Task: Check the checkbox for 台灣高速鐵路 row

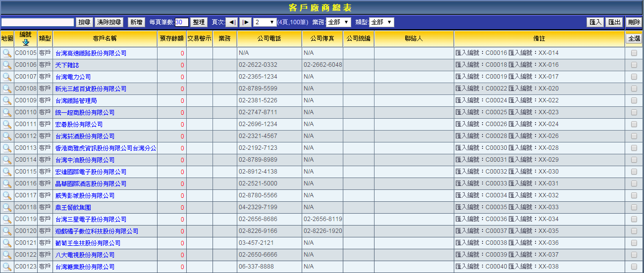Action: [x=634, y=53]
